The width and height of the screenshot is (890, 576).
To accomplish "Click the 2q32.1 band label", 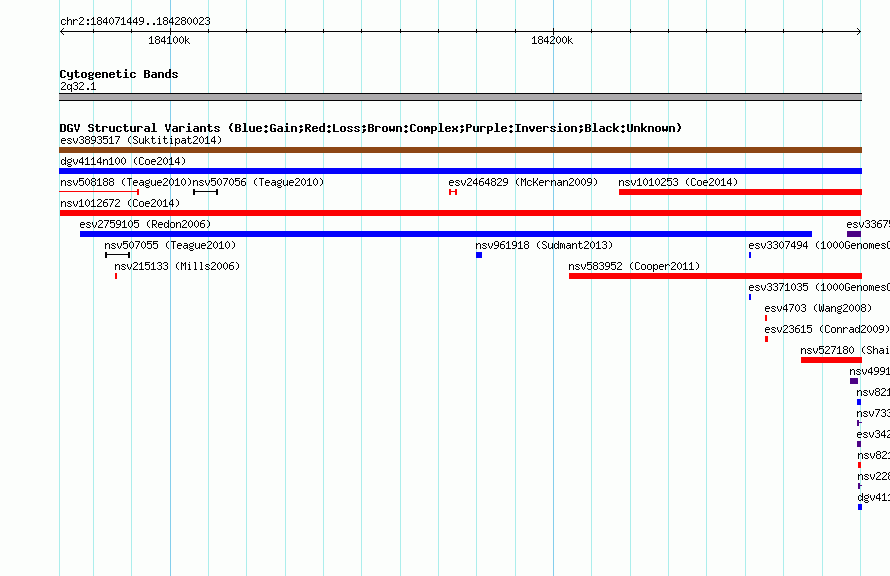I will (x=78, y=86).
